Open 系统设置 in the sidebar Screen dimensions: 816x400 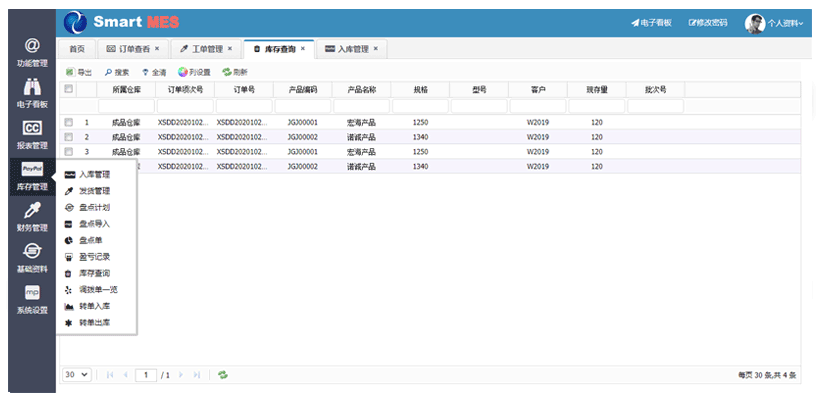point(32,298)
